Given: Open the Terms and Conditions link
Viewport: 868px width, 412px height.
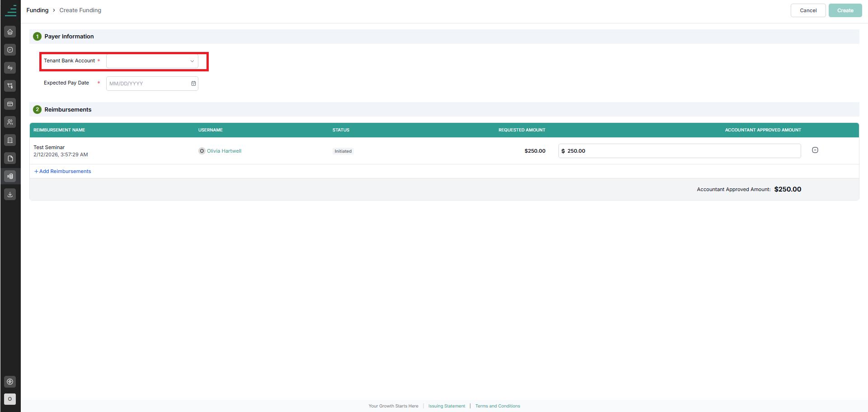Looking at the screenshot, I should tap(497, 406).
